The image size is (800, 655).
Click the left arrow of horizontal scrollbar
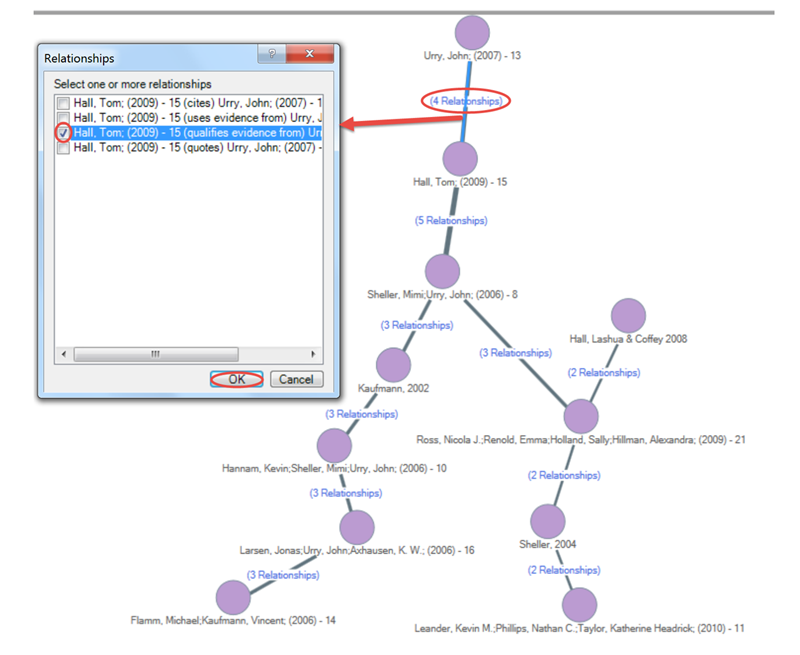pyautogui.click(x=63, y=354)
